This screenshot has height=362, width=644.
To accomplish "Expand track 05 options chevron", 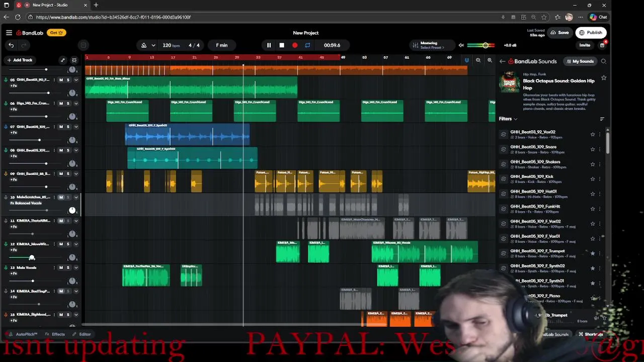I will (x=76, y=80).
